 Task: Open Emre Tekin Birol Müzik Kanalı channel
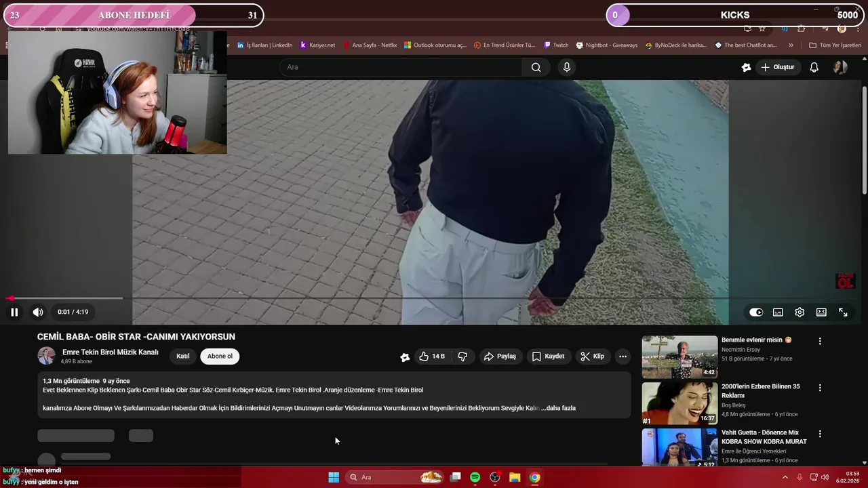[111, 352]
